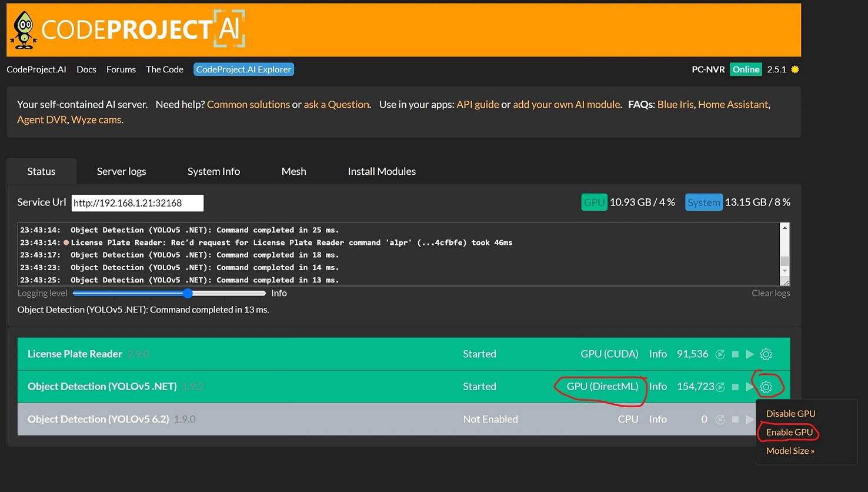
Task: Follow the ask a Question link
Action: pyautogui.click(x=336, y=104)
